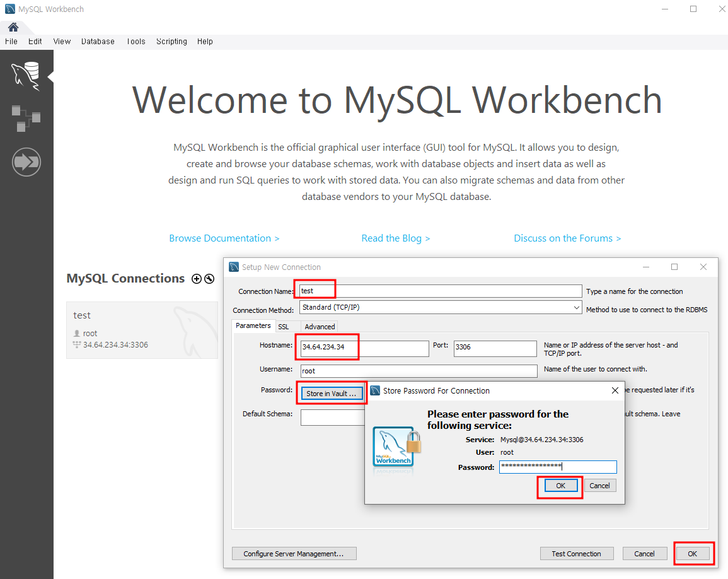
Task: Click the Mysql@34.64.234.34:3306 service text
Action: coord(541,440)
